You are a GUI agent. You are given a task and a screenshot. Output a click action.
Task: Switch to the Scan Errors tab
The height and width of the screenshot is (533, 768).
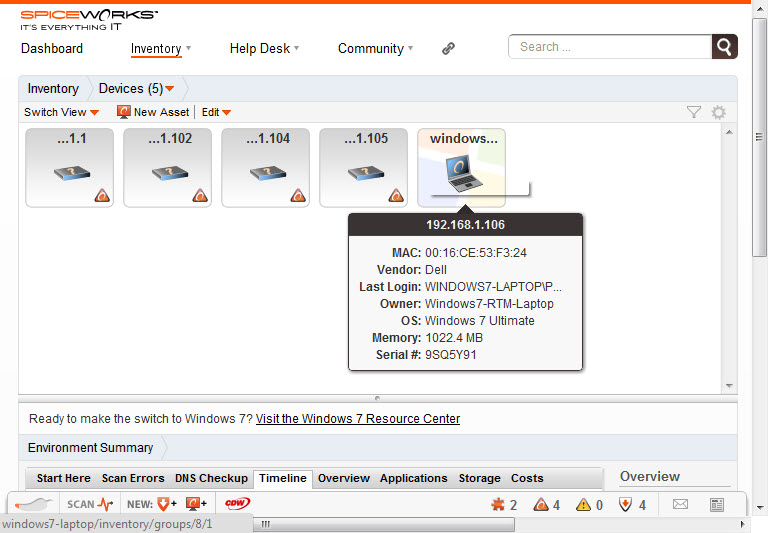(x=133, y=478)
